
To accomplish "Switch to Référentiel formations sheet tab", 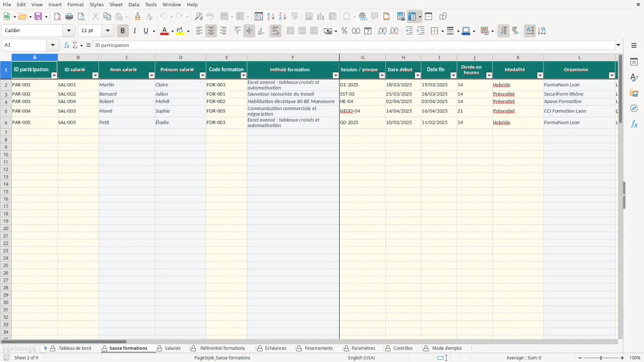I will point(222,349).
